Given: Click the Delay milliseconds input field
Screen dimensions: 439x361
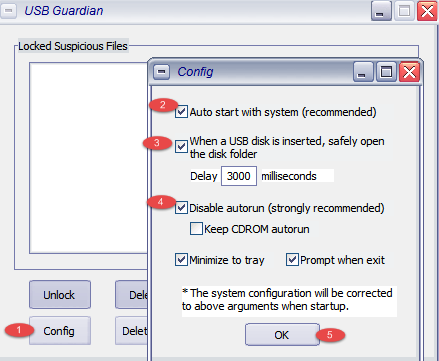Looking at the screenshot, I should [239, 176].
